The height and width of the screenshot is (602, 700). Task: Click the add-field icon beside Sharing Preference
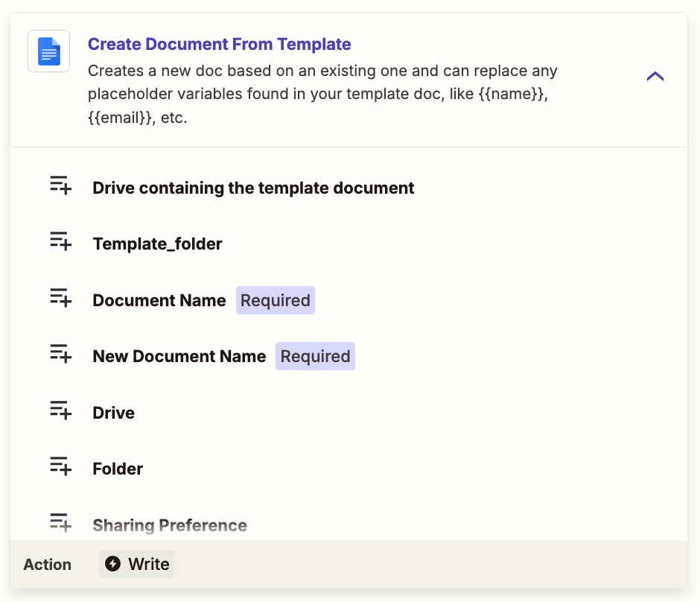[x=61, y=522]
